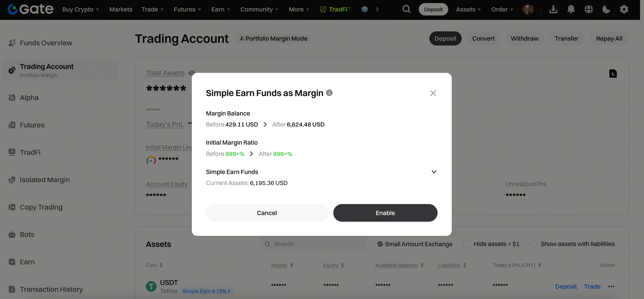The image size is (644, 299).
Task: Click the download app icon
Action: point(553,9)
